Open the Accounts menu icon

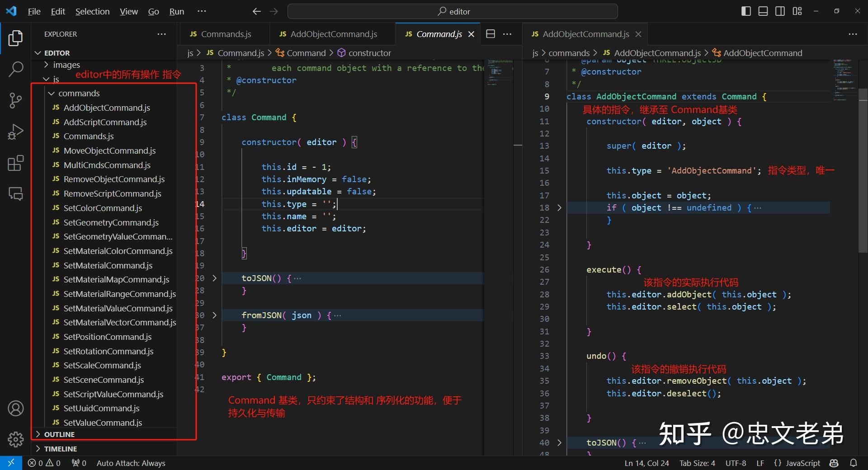[16, 409]
